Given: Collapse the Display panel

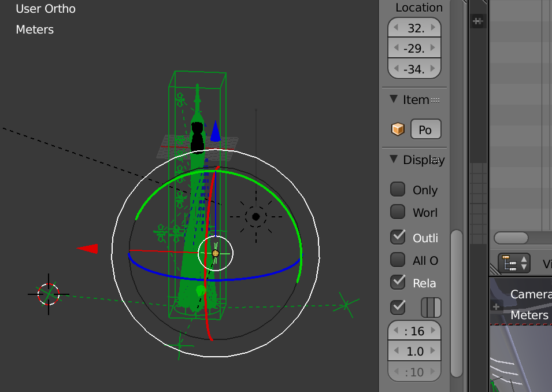Looking at the screenshot, I should (x=394, y=159).
